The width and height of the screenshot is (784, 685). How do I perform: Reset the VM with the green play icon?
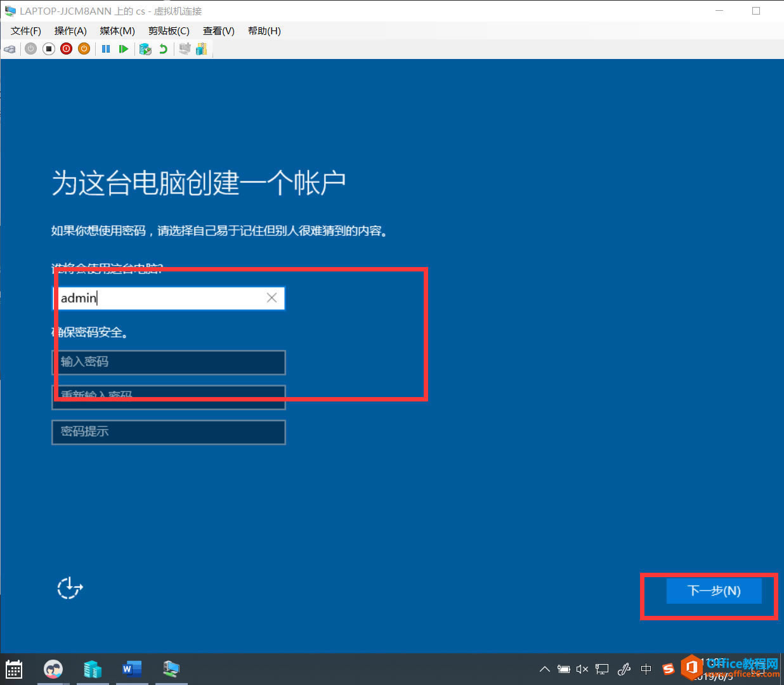coord(124,49)
